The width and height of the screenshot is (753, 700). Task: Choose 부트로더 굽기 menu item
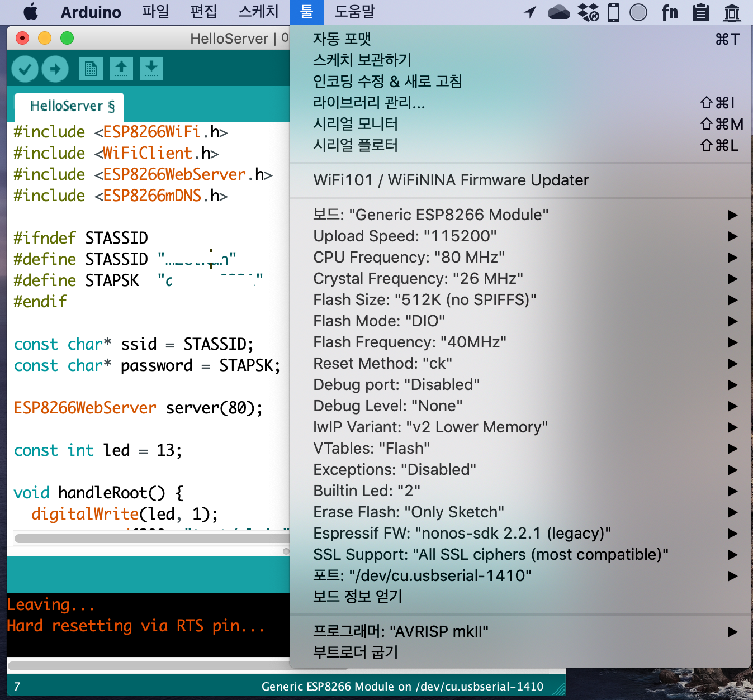point(520,653)
